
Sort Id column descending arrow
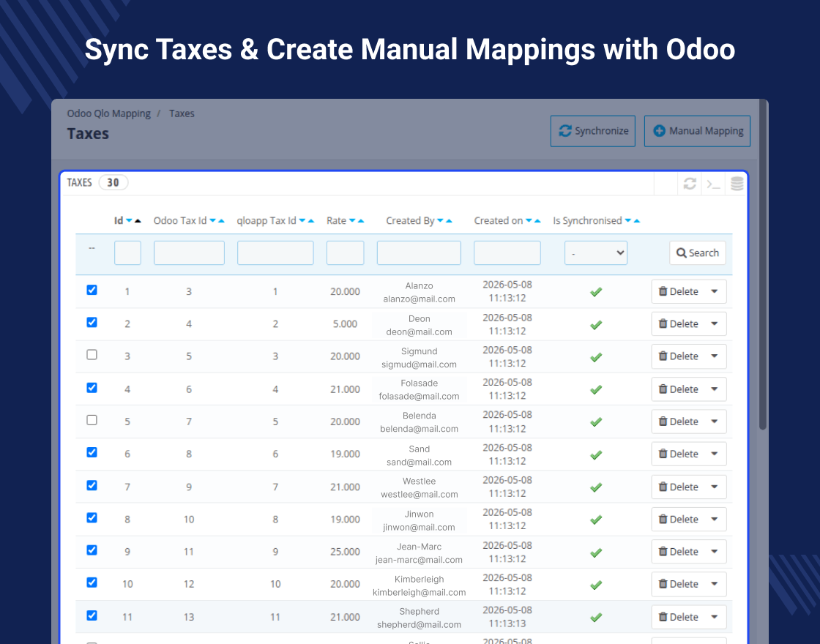(129, 220)
